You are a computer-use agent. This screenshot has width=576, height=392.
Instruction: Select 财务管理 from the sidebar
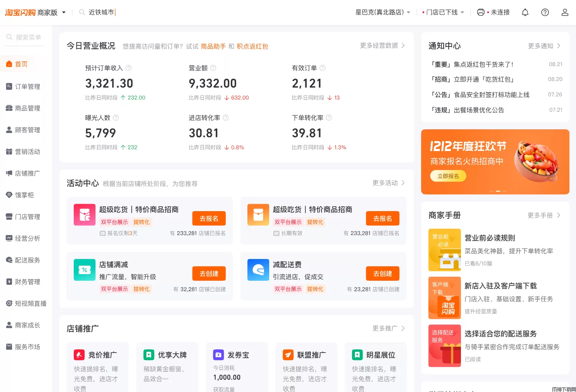pos(27,282)
